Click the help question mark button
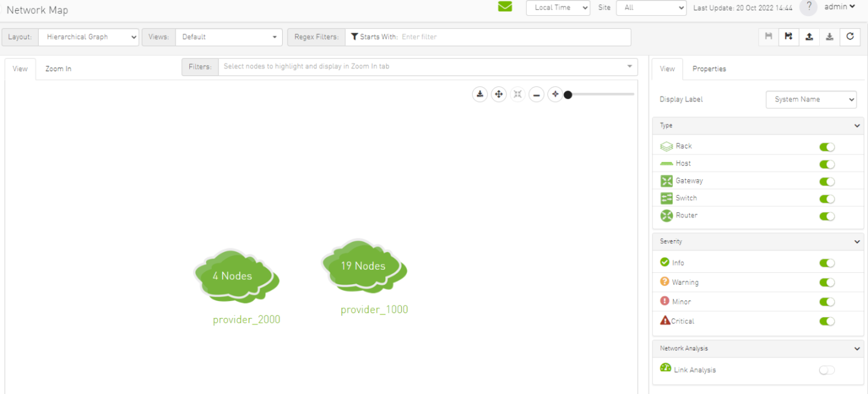 (808, 8)
